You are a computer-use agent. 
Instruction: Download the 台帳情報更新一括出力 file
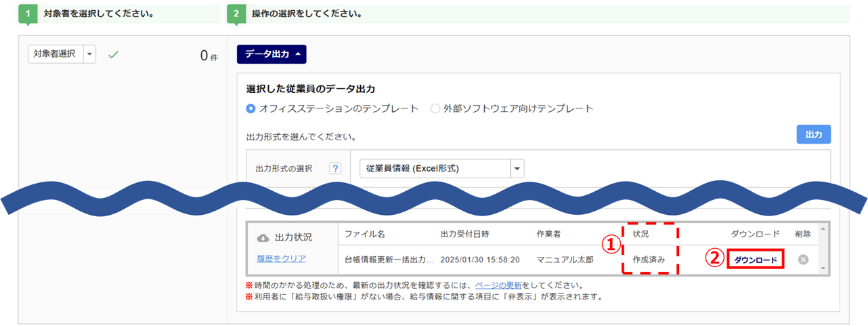[x=756, y=260]
